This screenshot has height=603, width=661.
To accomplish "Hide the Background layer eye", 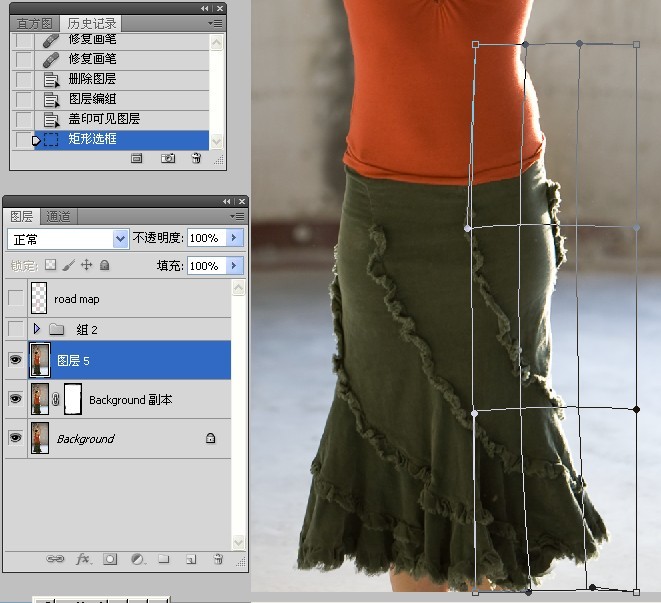I will pos(16,438).
